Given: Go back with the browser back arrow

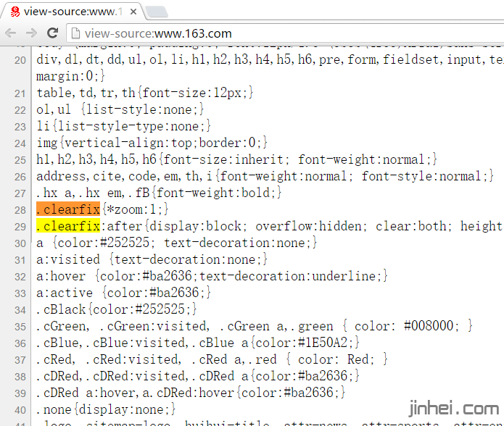Looking at the screenshot, I should click(11, 33).
